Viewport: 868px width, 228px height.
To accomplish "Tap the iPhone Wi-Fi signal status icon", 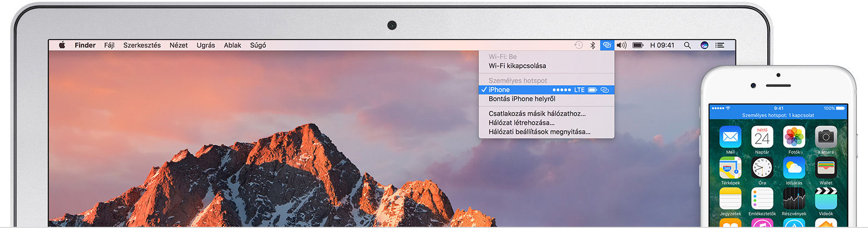I will pos(728,108).
